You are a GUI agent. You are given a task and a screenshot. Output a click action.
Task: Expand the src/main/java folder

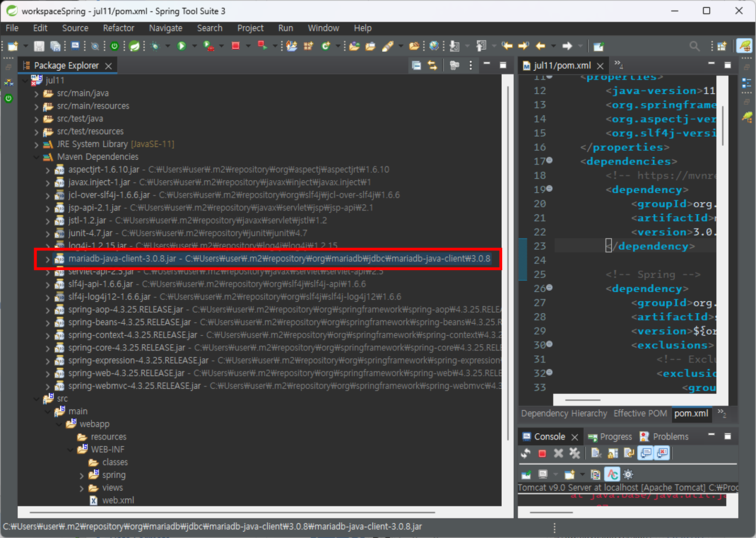click(36, 94)
